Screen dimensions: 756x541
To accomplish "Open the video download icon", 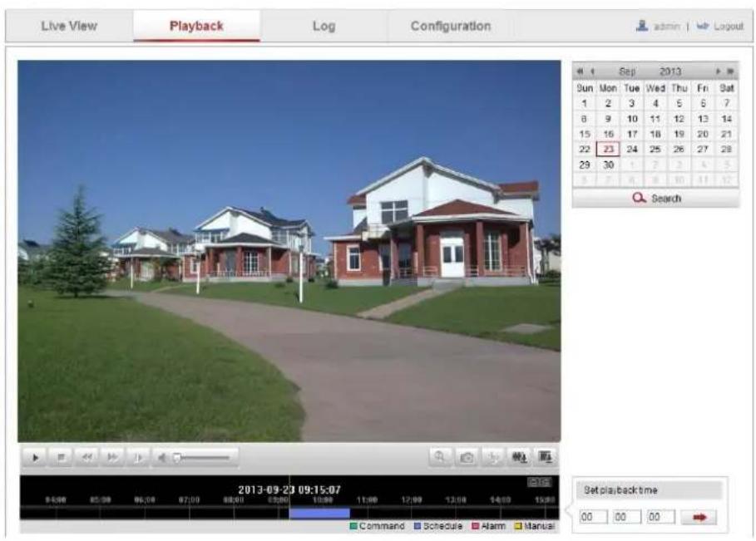I will coord(519,457).
